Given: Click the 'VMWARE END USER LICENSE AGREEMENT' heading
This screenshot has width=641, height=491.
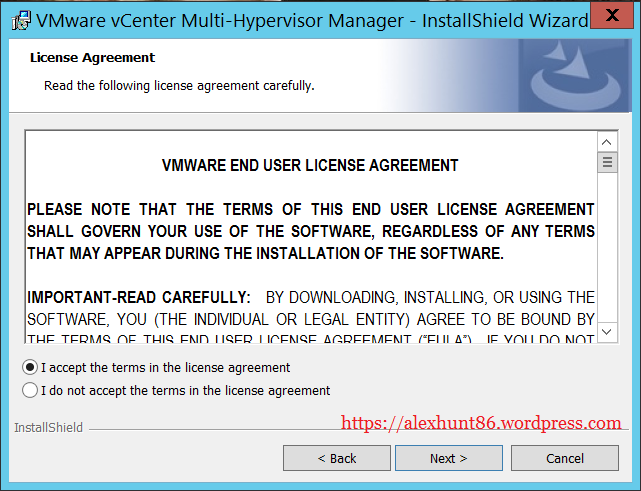Looking at the screenshot, I should (310, 166).
